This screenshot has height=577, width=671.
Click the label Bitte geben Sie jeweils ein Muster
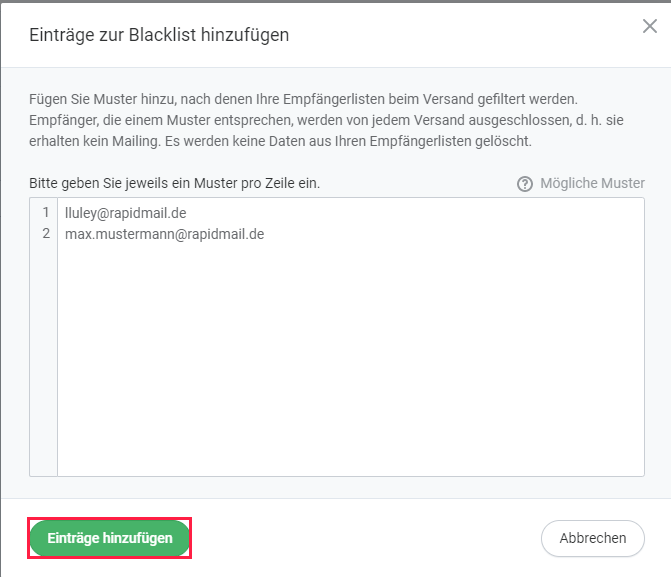click(x=175, y=183)
